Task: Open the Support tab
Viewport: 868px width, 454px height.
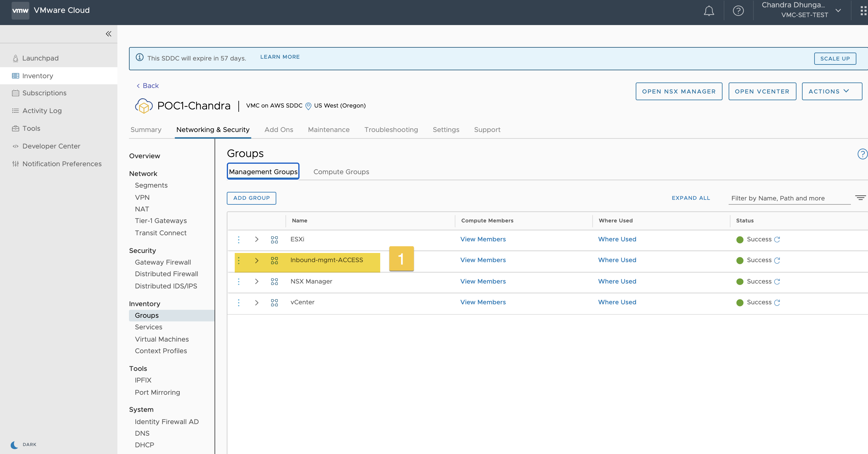Action: click(x=487, y=130)
